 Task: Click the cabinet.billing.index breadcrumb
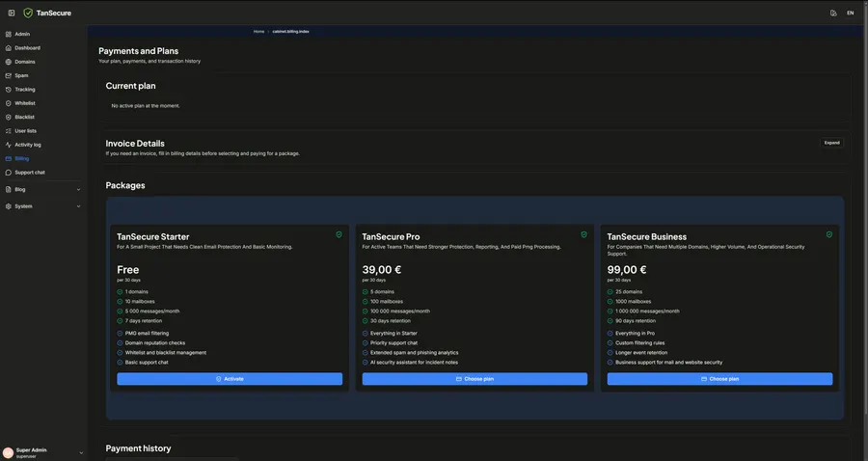pos(290,32)
